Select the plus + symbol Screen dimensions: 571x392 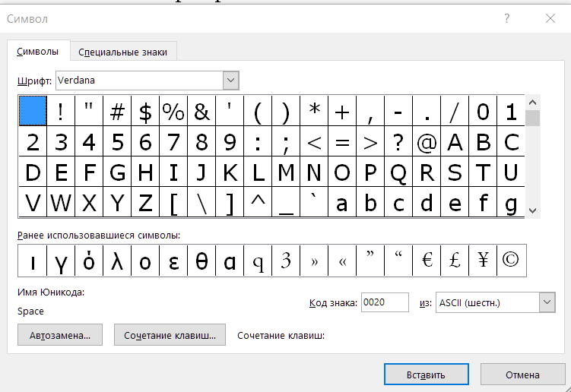(x=342, y=111)
